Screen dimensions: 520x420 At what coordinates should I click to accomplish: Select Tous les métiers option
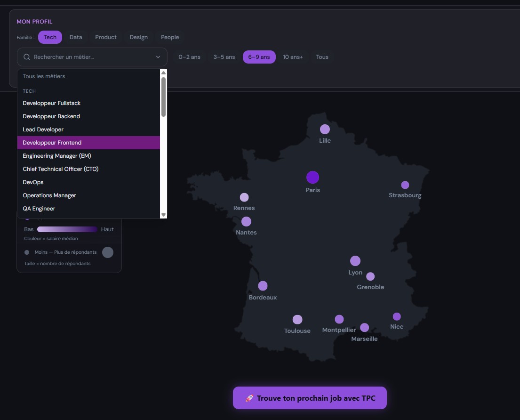coord(88,76)
